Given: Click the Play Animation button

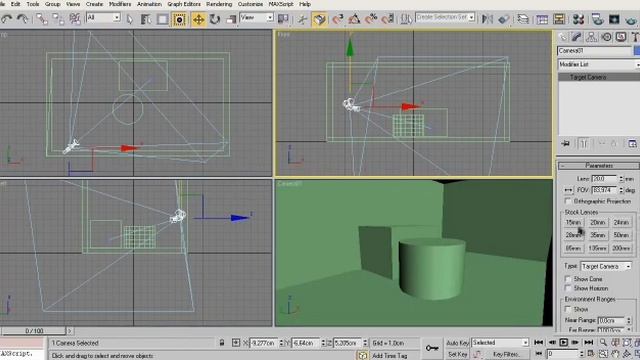Looking at the screenshot, I should [564, 342].
